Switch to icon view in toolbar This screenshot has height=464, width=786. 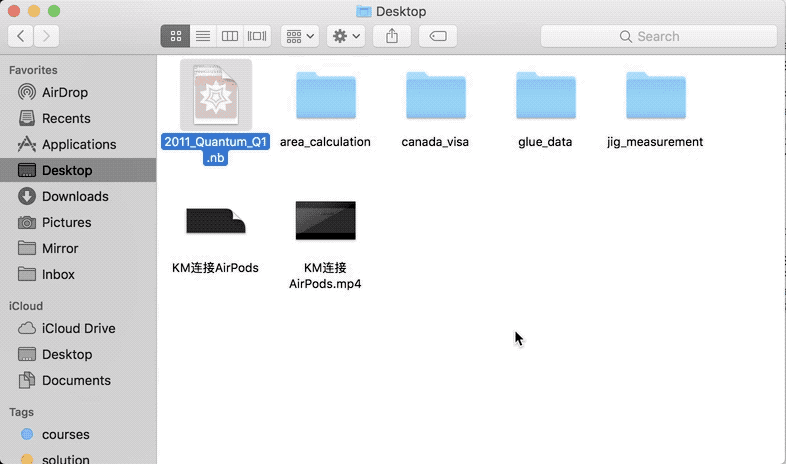(175, 36)
